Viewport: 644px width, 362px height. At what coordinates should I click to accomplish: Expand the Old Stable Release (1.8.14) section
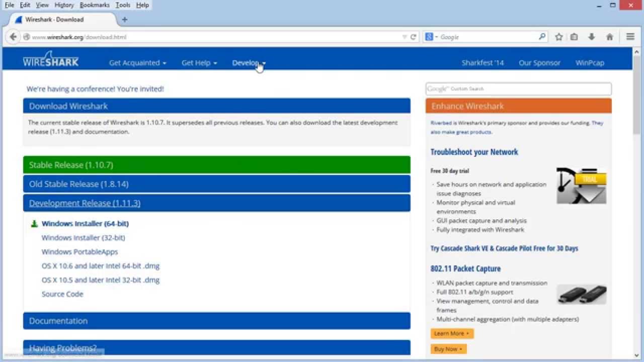pyautogui.click(x=217, y=184)
